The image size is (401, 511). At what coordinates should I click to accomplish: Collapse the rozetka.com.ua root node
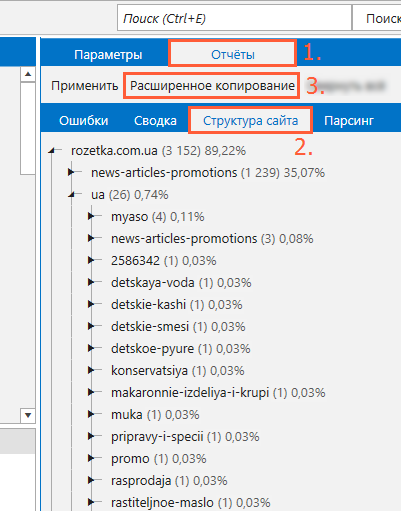coord(51,151)
